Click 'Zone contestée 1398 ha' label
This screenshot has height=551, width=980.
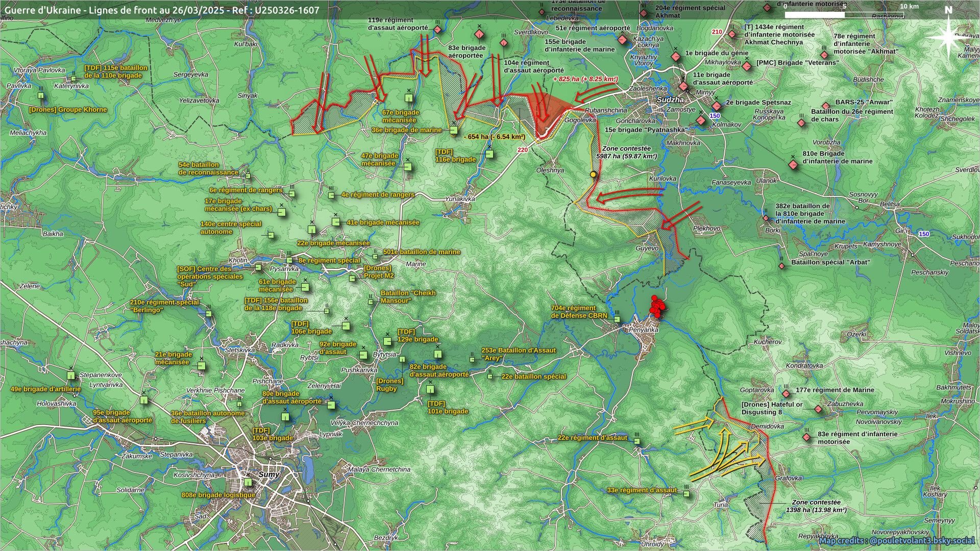tap(816, 506)
